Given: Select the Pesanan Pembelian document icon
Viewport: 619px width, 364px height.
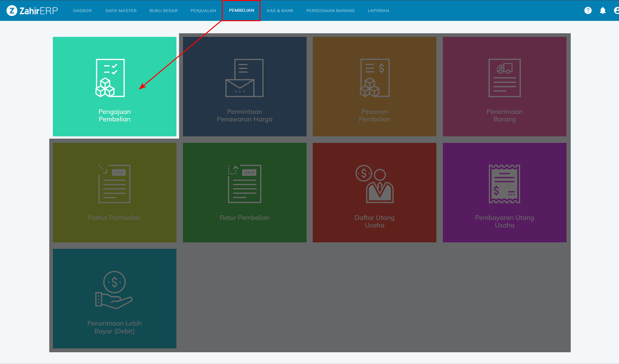Looking at the screenshot, I should point(374,78).
